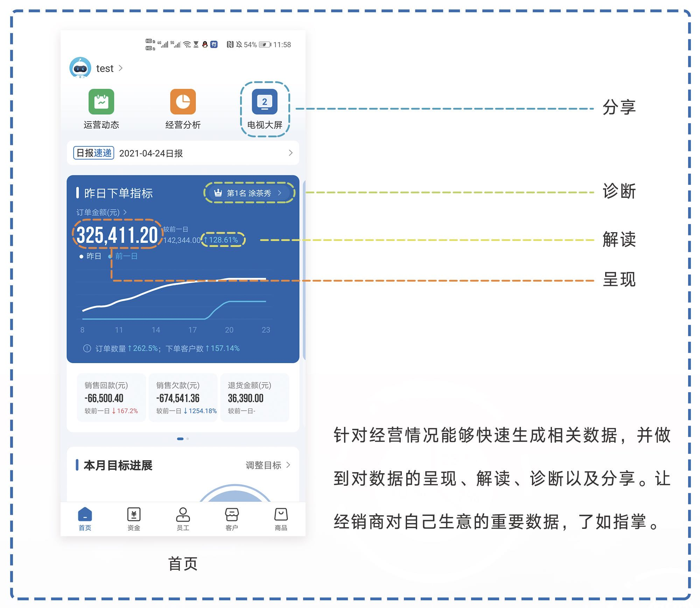Tap the 11:58 clock in status bar
The image size is (700, 608).
pos(282,45)
